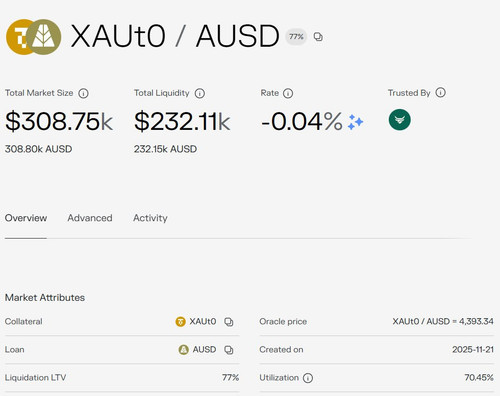
Task: Open Total Market Size info tooltip icon
Action: 83,93
